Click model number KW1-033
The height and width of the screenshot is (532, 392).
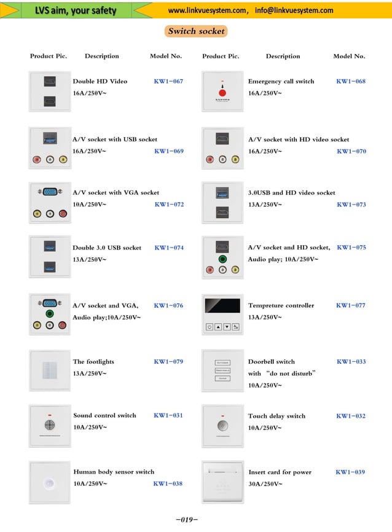[x=351, y=362]
